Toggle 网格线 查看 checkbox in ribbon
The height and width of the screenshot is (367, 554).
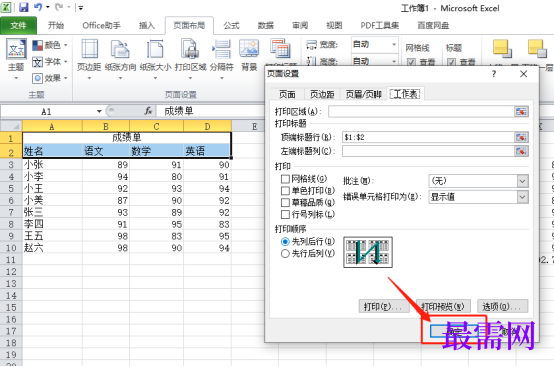(x=411, y=63)
